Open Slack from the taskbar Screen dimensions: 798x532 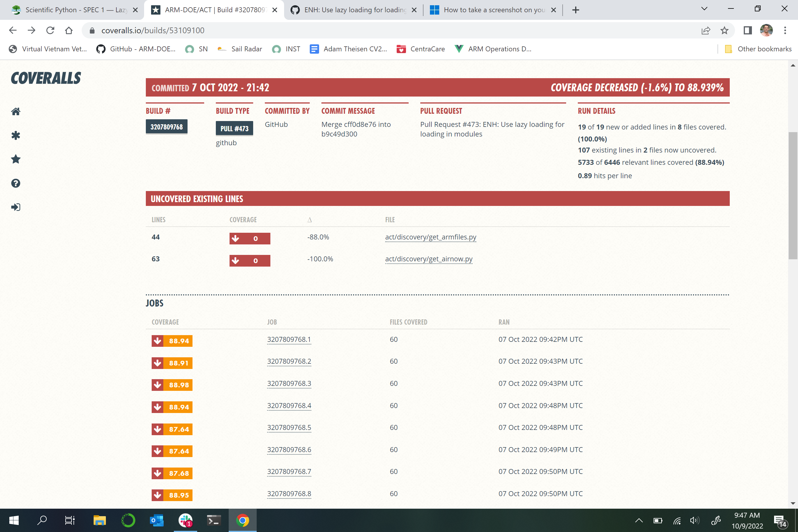point(185,520)
